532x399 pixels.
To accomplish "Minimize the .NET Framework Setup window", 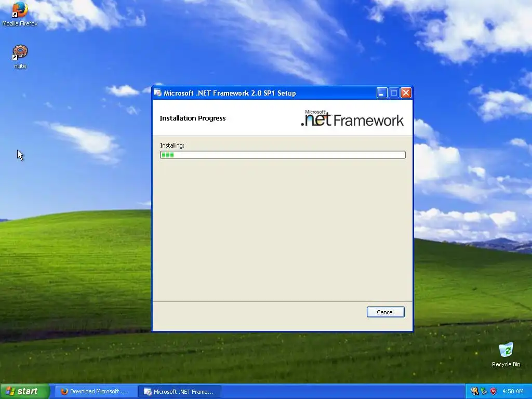I will pos(382,93).
